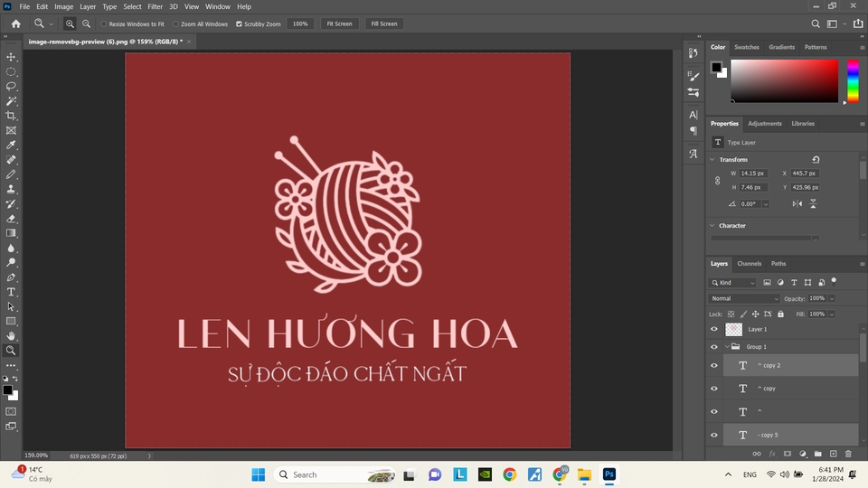Click the Zoom Out magnifier option

point(87,23)
